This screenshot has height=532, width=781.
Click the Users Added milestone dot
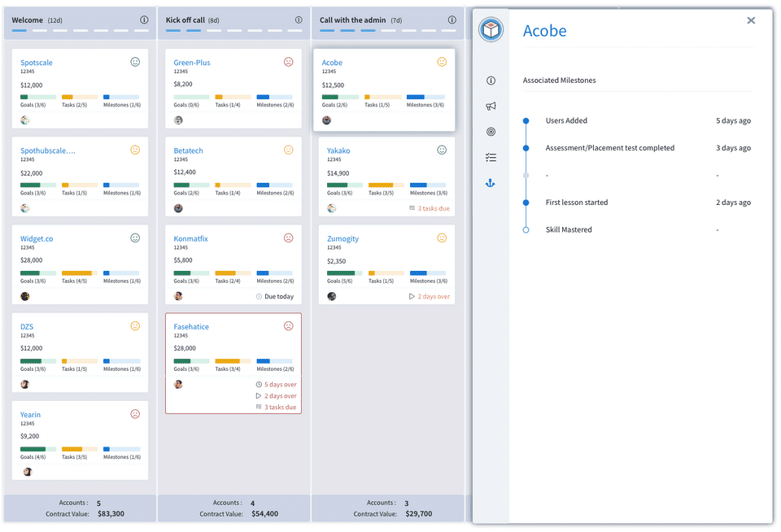[526, 120]
